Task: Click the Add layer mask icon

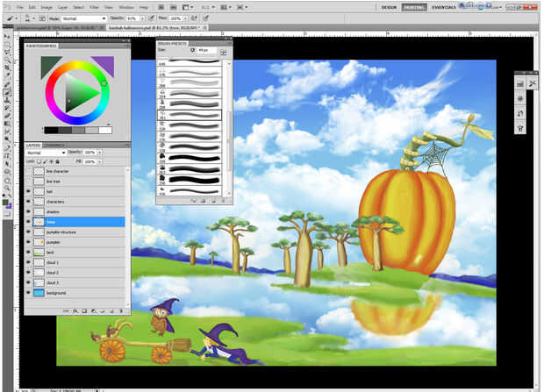Action: [84, 311]
